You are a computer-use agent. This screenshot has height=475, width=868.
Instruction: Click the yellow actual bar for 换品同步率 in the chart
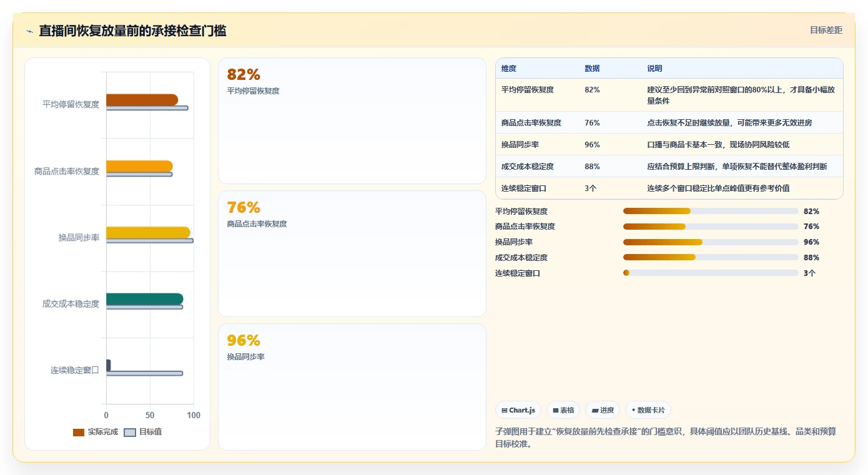click(148, 233)
